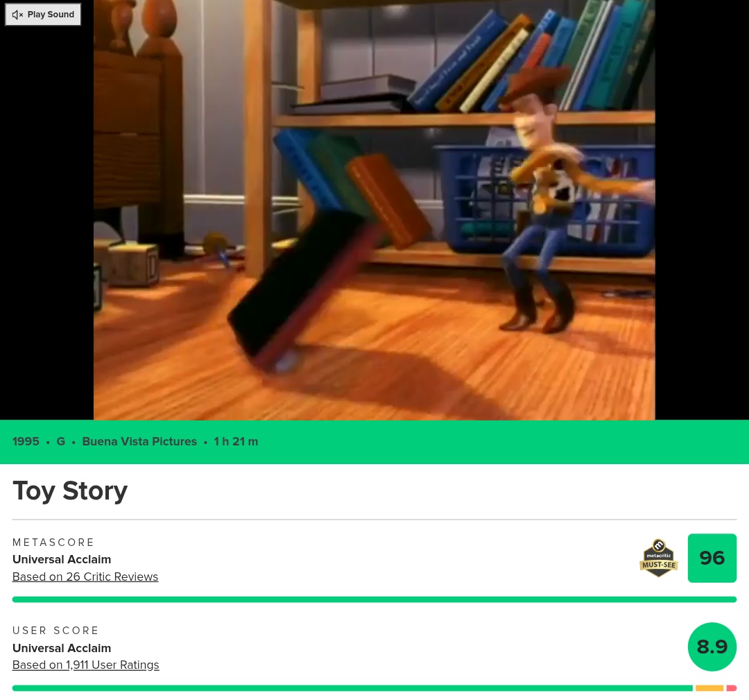Viewport: 749px width, 700px height.
Task: Click the METASCORE section label
Action: point(53,543)
